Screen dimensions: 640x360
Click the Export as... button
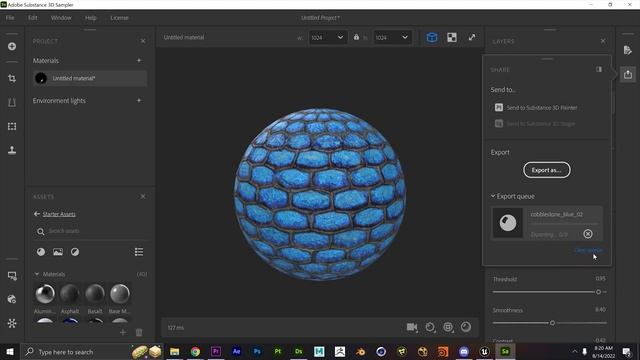pyautogui.click(x=547, y=170)
